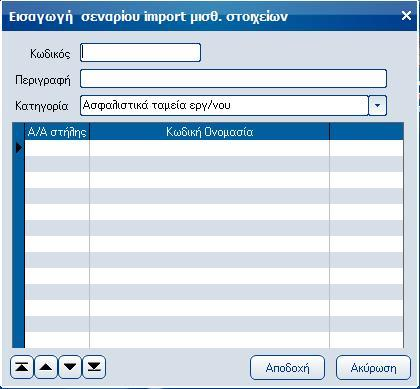This screenshot has height=389, width=420.
Task: Focus the Κωδικός input field
Action: point(140,52)
